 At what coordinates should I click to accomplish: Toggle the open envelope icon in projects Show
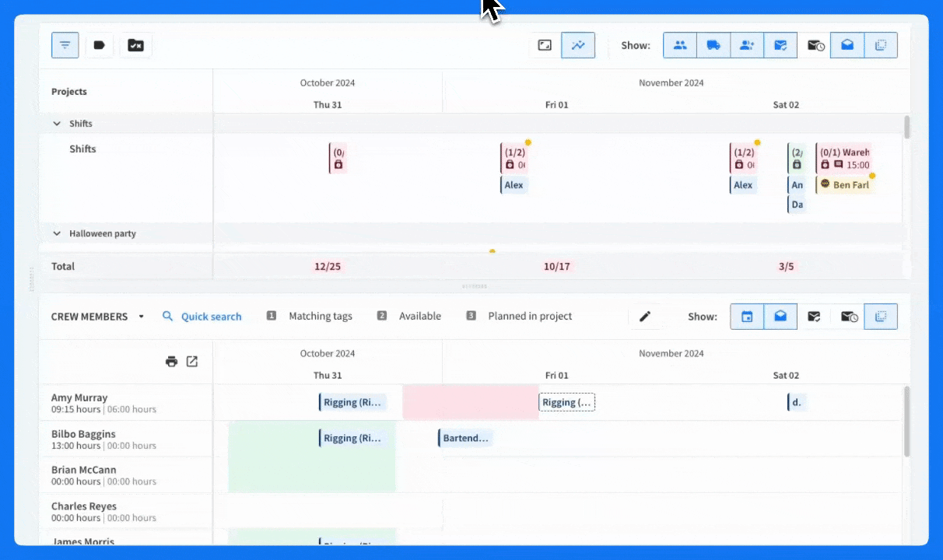[x=847, y=45]
